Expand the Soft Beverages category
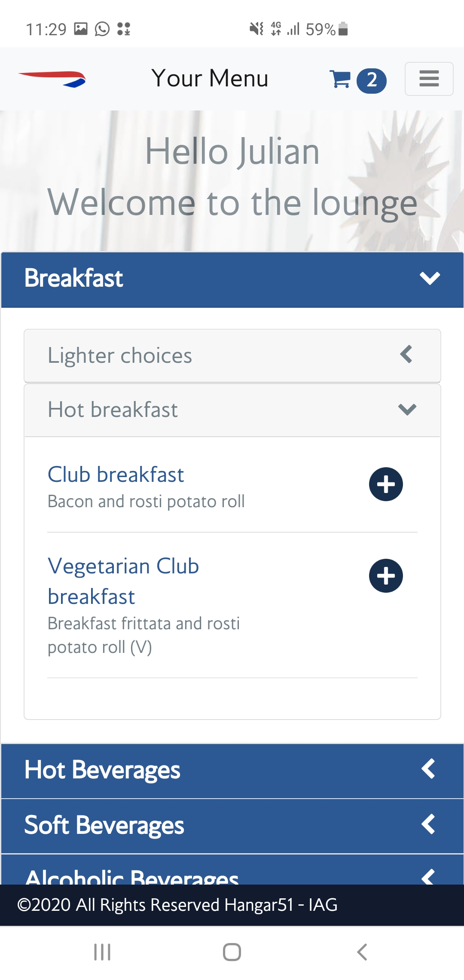Screen dimensions: 464x980 (428, 824)
